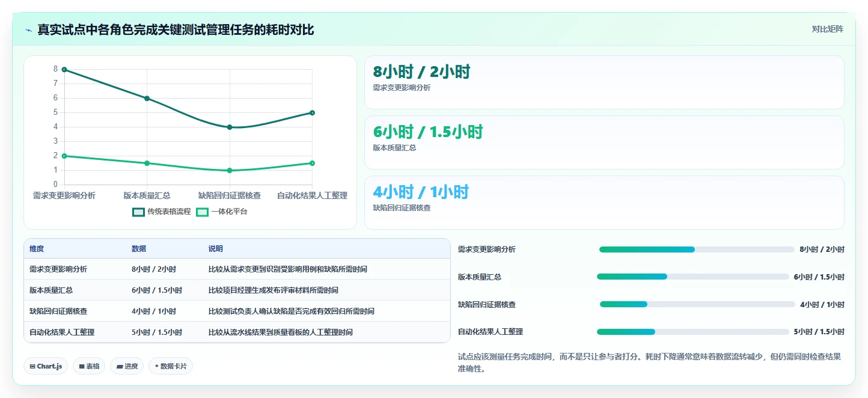Click the icon in the 数据卡片 chip
This screenshot has width=868, height=398.
(x=157, y=366)
